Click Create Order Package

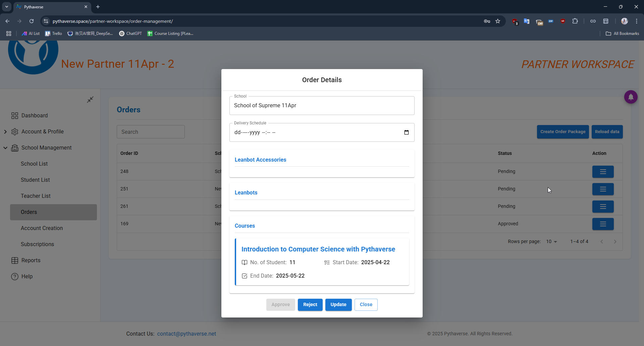[563, 132]
